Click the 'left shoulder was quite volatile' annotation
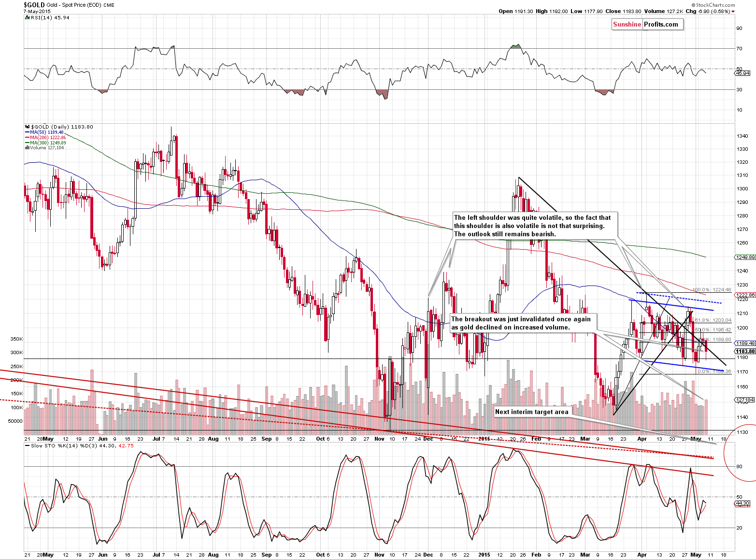The image size is (756, 559). point(535,226)
